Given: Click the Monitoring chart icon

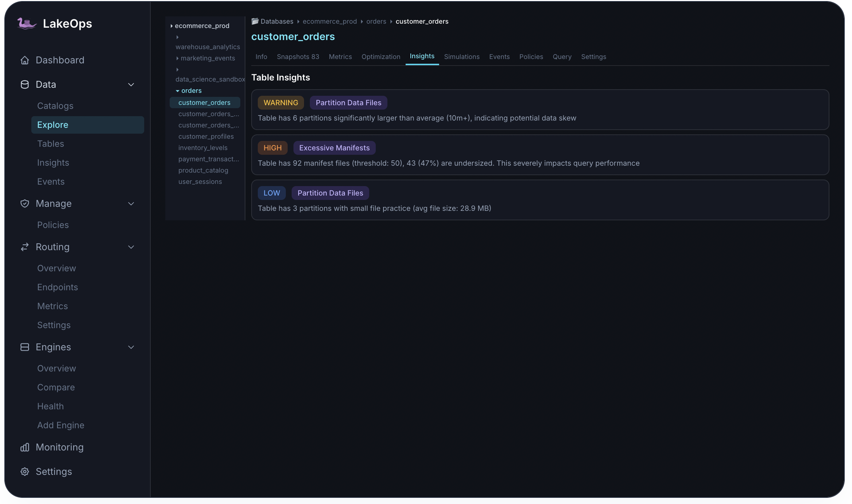Looking at the screenshot, I should click(x=25, y=447).
